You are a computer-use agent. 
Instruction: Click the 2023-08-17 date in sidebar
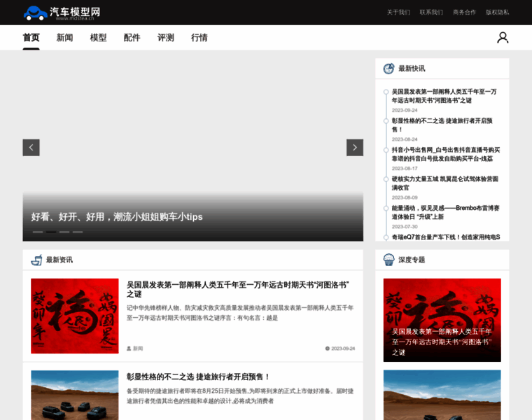coord(405,169)
